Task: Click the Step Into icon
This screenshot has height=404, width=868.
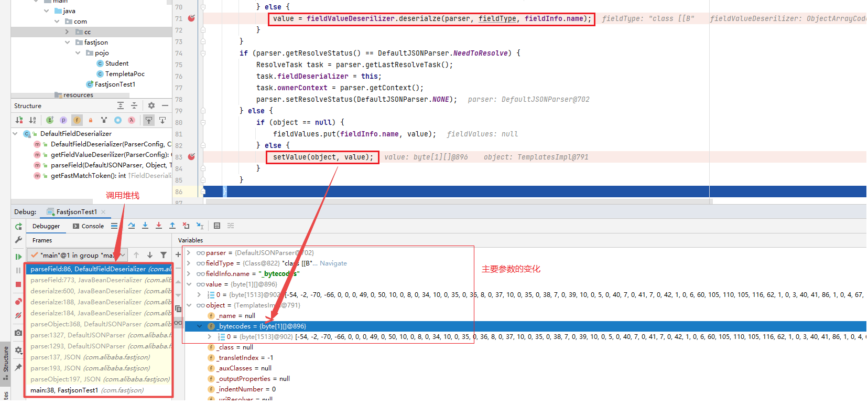Action: coord(145,226)
